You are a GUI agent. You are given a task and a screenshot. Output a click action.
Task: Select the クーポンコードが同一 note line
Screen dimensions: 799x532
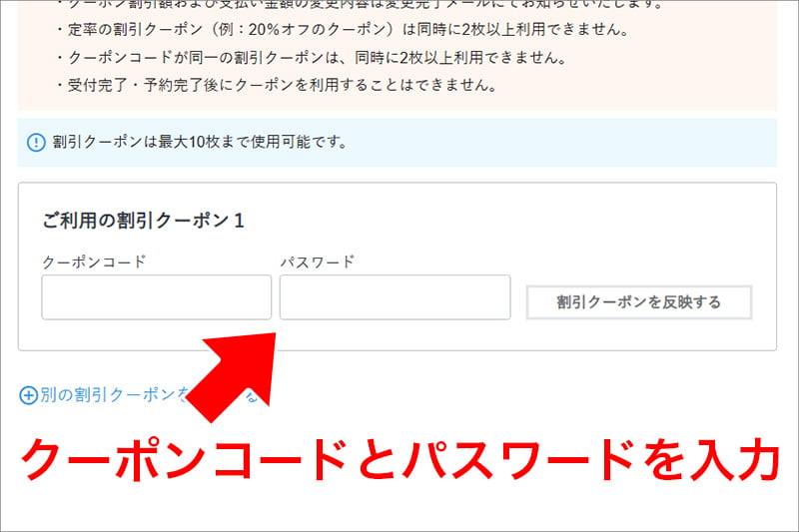tap(312, 58)
